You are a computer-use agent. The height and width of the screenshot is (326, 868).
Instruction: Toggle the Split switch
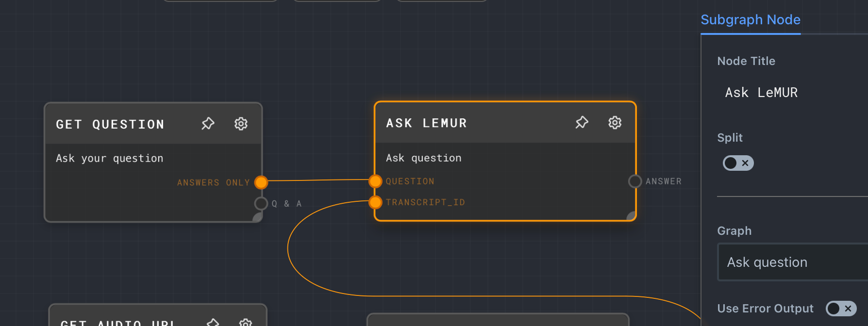tap(738, 163)
